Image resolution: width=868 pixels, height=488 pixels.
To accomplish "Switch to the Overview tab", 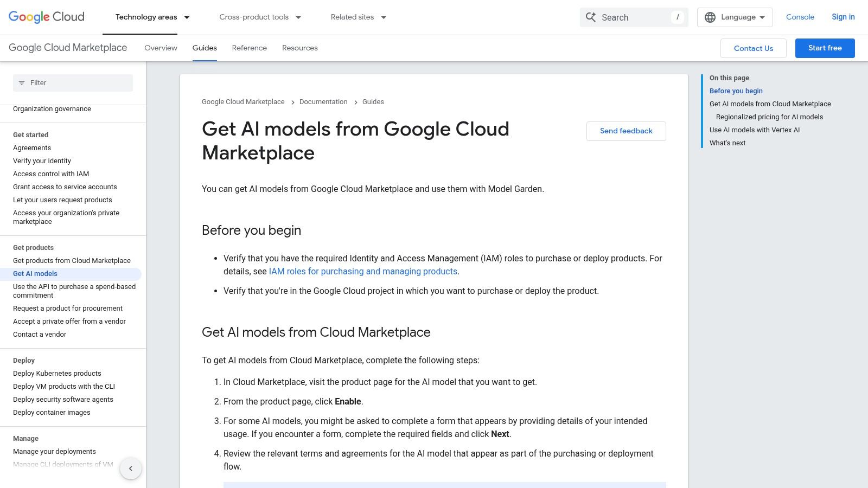I will click(161, 48).
